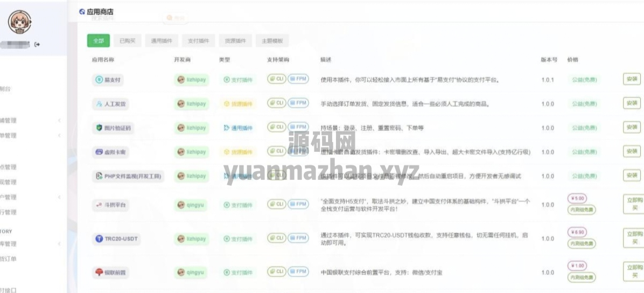The width and height of the screenshot is (644, 293).
Task: Open the 支付插件 category tab
Action: point(198,41)
